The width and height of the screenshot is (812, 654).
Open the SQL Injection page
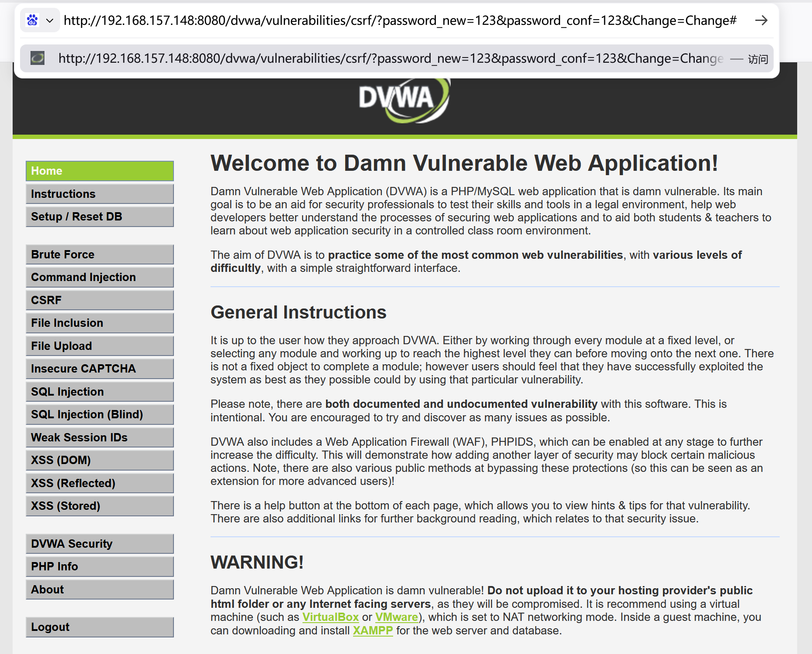coord(100,392)
